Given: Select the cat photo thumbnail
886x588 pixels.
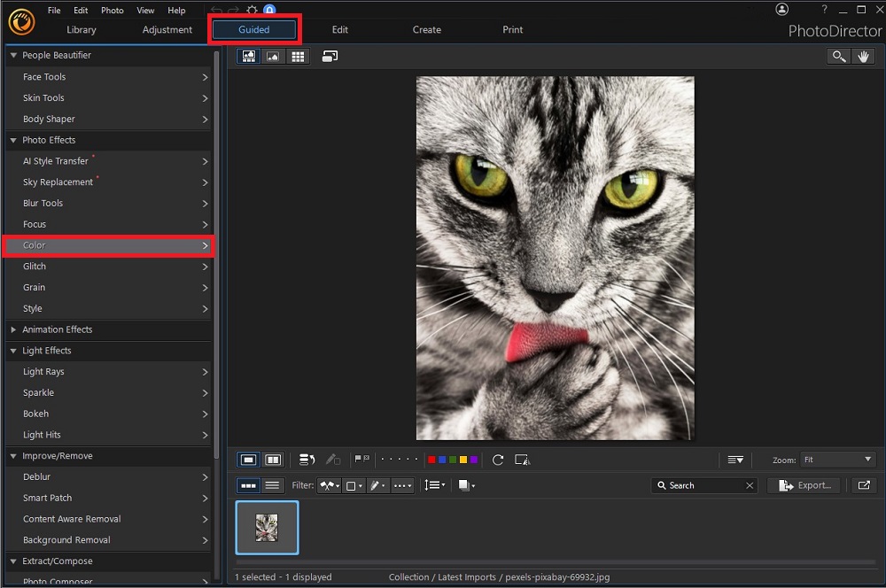Looking at the screenshot, I should coord(267,527).
